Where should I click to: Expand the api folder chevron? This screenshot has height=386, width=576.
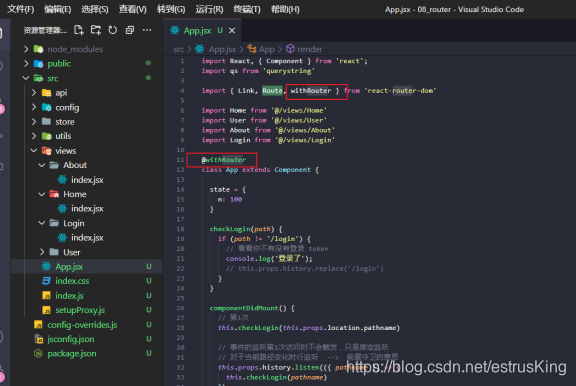tap(34, 93)
